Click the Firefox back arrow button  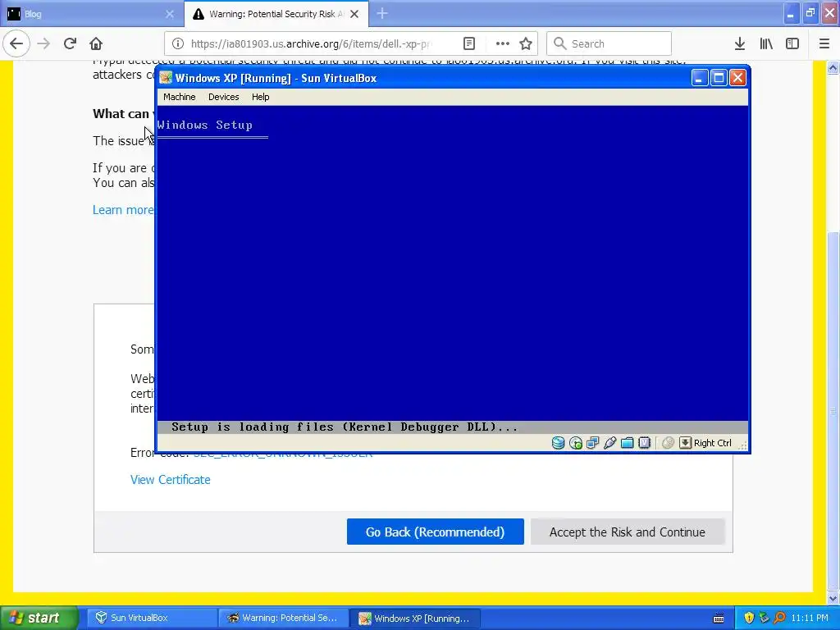coord(16,44)
